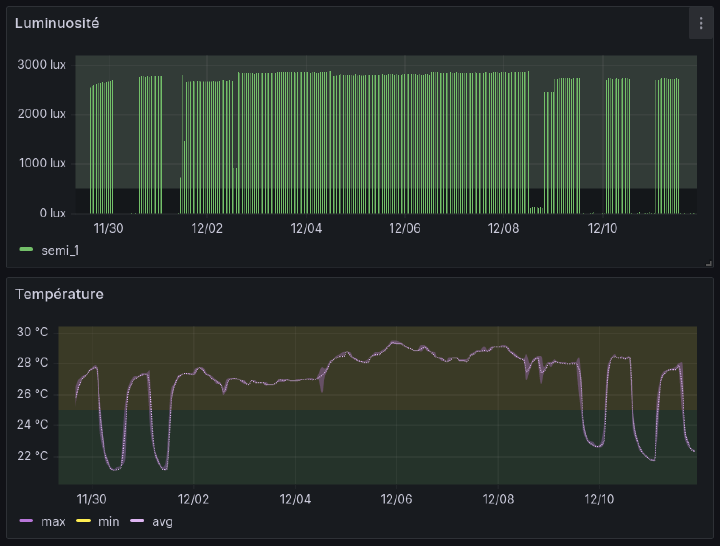The image size is (720, 546).
Task: Click the 22 °C axis label
Action: 32,456
